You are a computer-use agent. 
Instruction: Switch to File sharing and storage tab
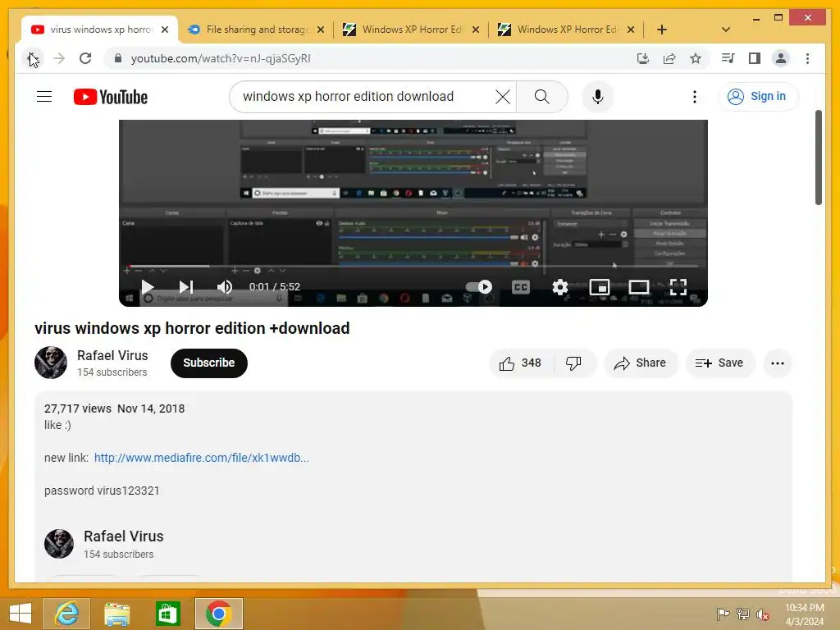coord(257,30)
